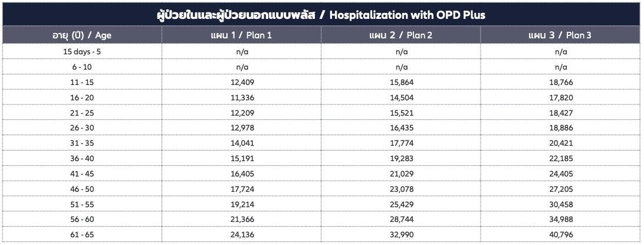The width and height of the screenshot is (644, 245).
Task: Click Plan 3 value 34,988
Action: [x=561, y=220]
